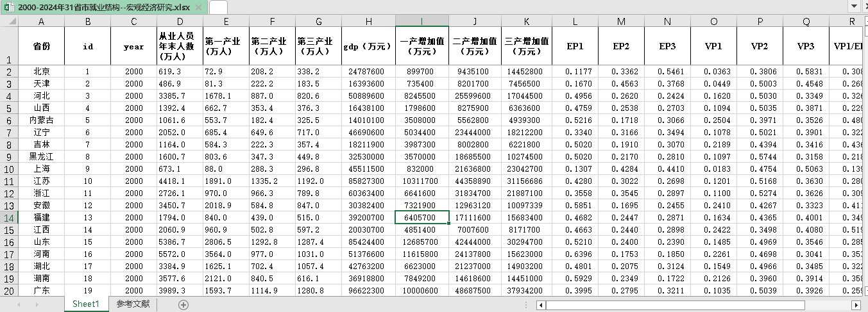Select the 2000-2024年31省市就业结构 workbook tab

tap(103, 8)
